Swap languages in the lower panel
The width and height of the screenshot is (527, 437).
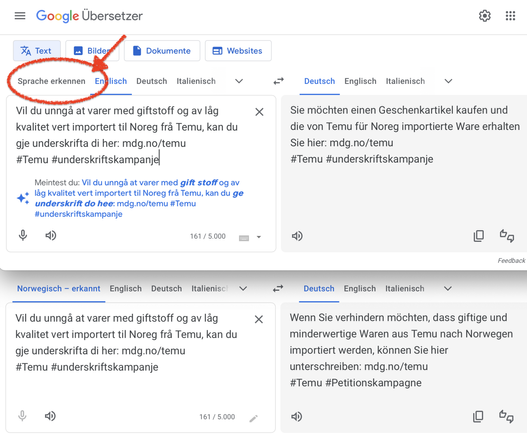pos(278,288)
